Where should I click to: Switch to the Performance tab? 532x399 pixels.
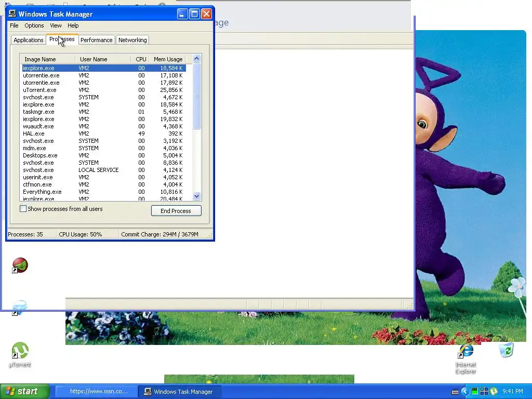pos(96,40)
